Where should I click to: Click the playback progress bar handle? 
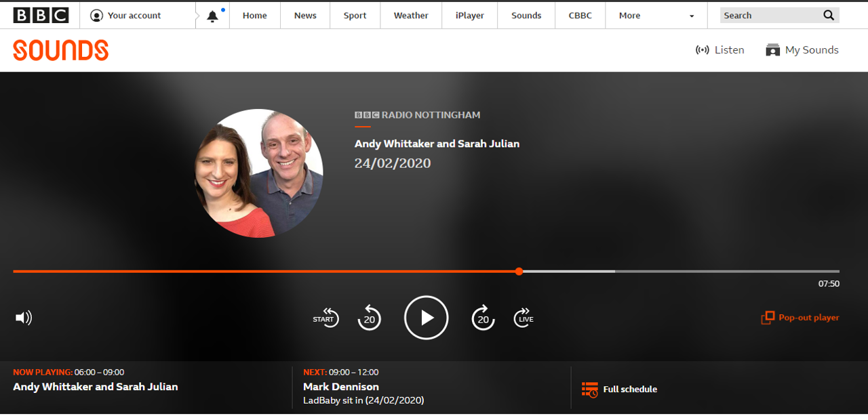pyautogui.click(x=519, y=272)
